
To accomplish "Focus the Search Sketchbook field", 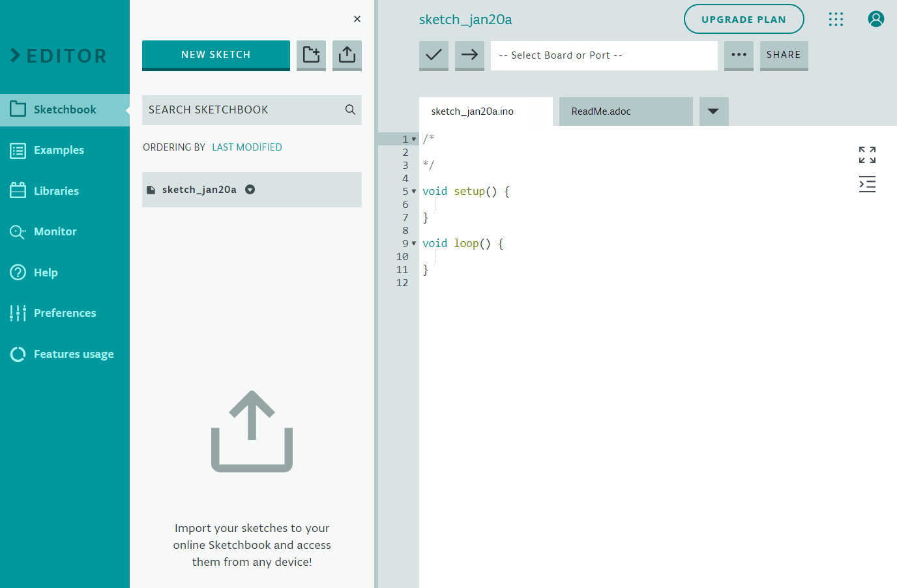I will point(252,110).
